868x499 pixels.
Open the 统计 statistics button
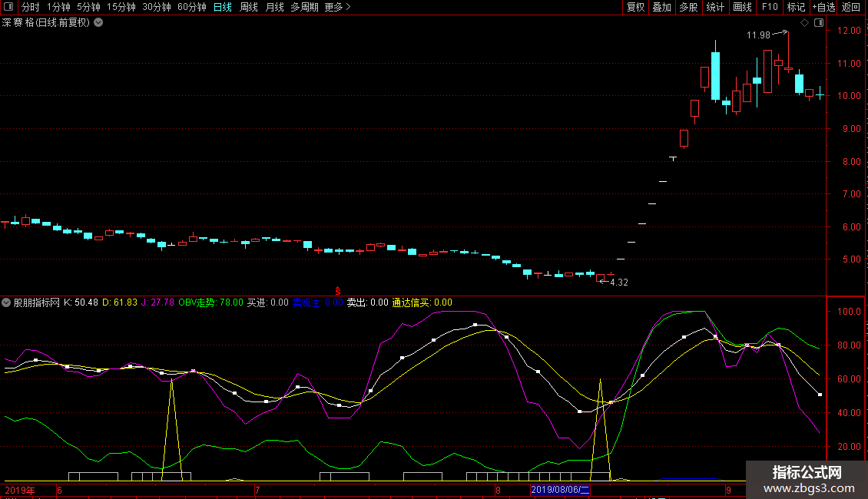715,7
